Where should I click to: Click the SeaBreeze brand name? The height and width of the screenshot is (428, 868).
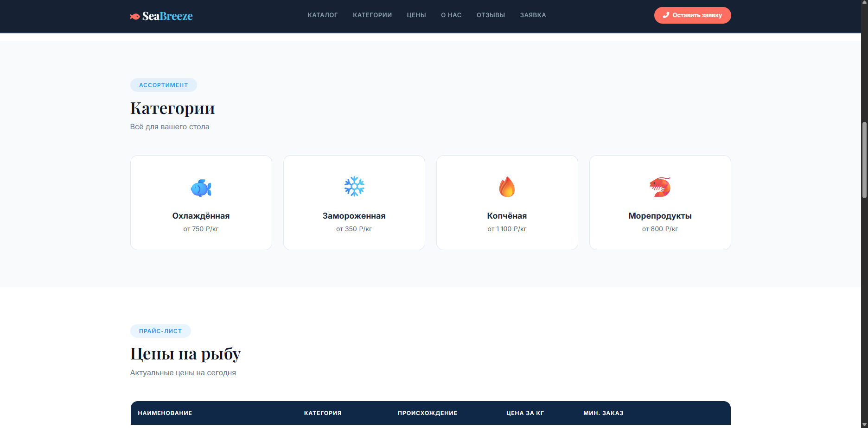pyautogui.click(x=167, y=16)
